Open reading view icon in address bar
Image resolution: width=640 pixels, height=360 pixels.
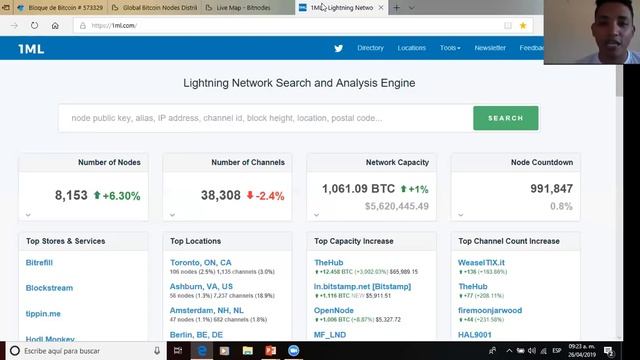[508, 25]
